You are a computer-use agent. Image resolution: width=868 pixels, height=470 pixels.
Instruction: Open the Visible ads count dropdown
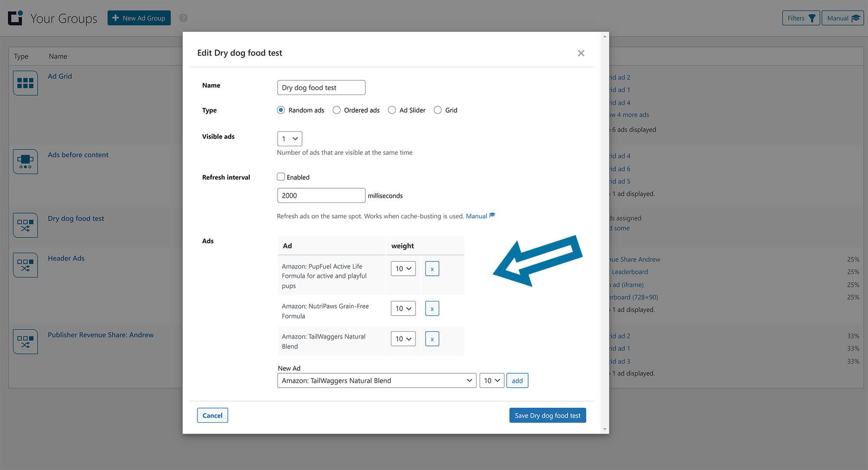pyautogui.click(x=289, y=139)
